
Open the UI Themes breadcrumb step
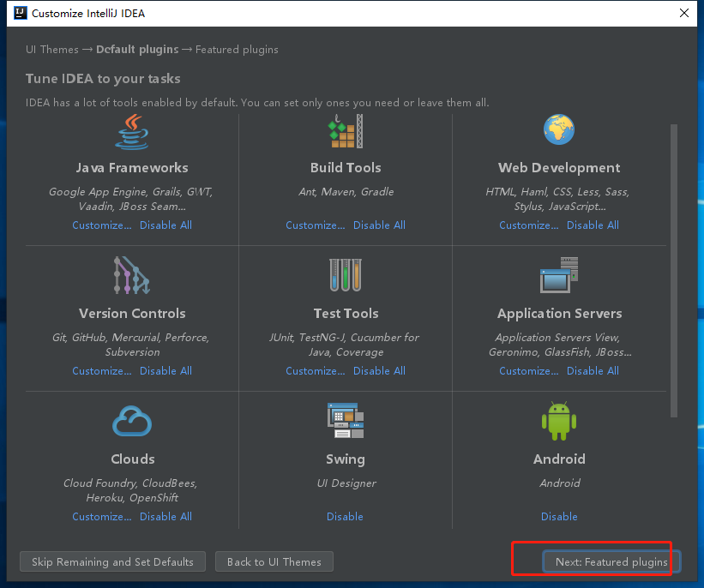click(x=51, y=50)
